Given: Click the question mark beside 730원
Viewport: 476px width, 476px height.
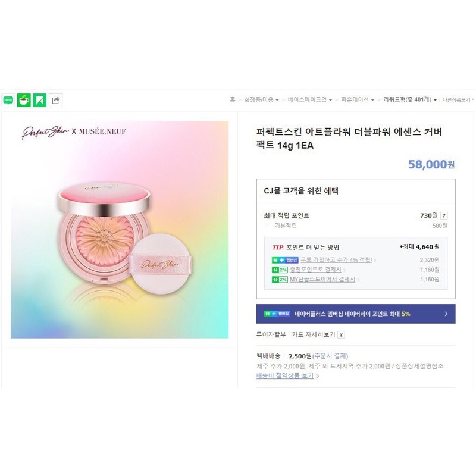Looking at the screenshot, I should tap(444, 216).
